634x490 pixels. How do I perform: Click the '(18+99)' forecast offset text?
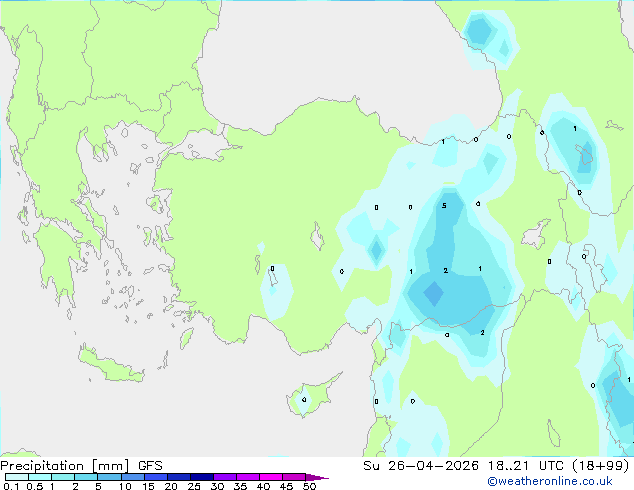point(601,466)
